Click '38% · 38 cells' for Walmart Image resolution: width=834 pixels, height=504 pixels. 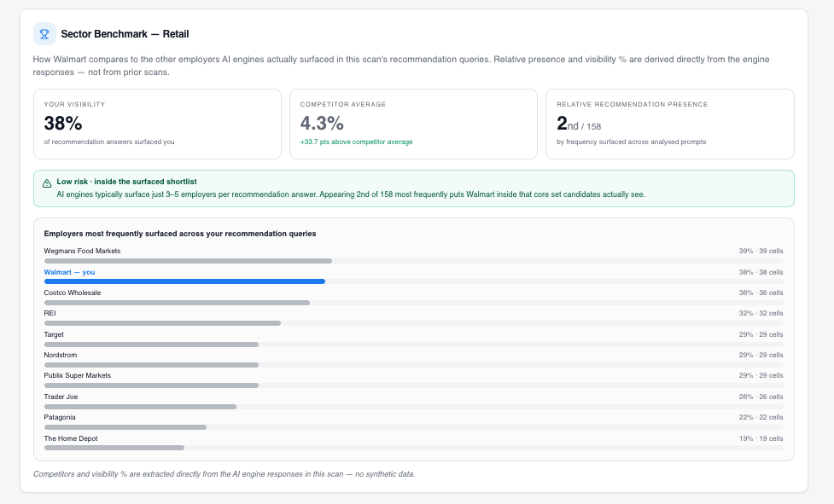tap(761, 272)
